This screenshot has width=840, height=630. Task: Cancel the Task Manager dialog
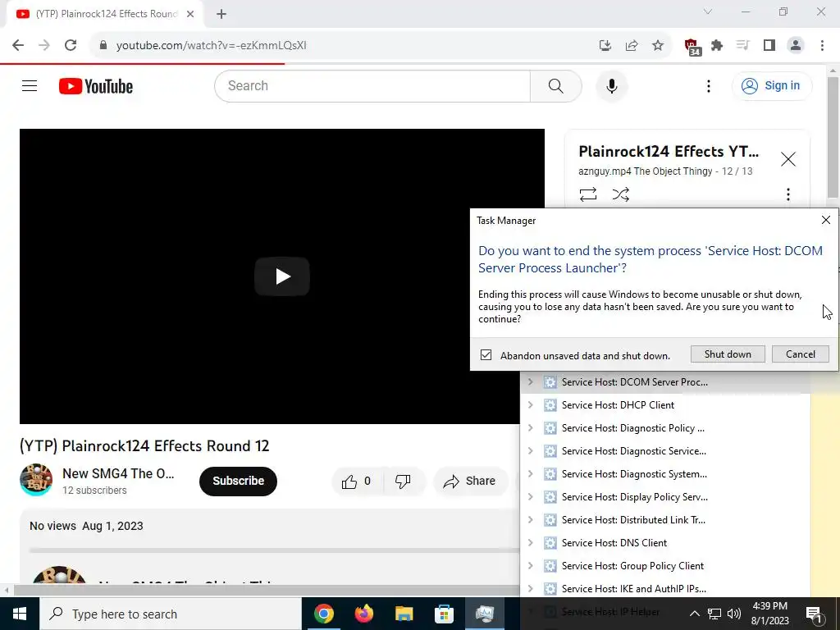click(801, 354)
